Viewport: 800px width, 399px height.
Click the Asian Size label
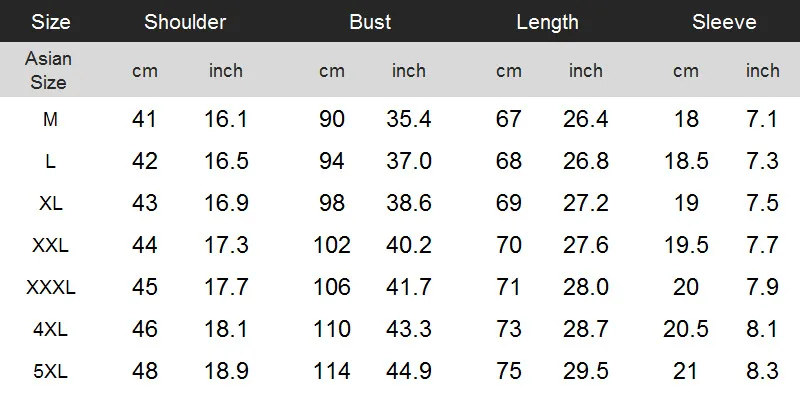[x=48, y=70]
